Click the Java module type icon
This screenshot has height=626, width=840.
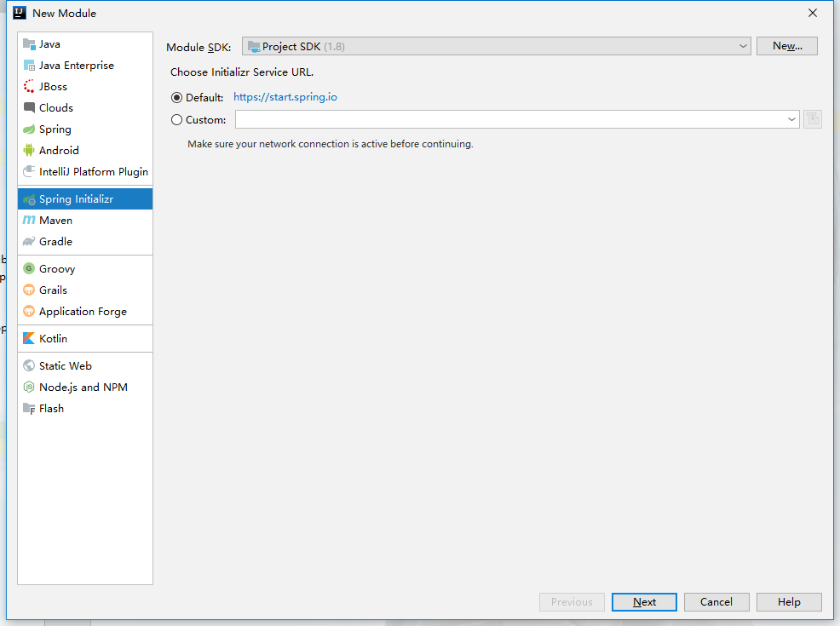[29, 44]
